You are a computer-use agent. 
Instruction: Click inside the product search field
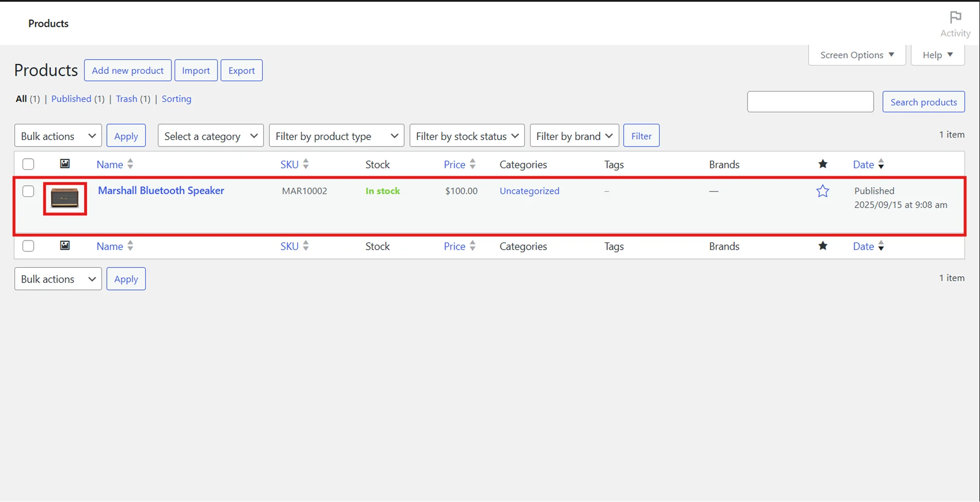point(809,101)
